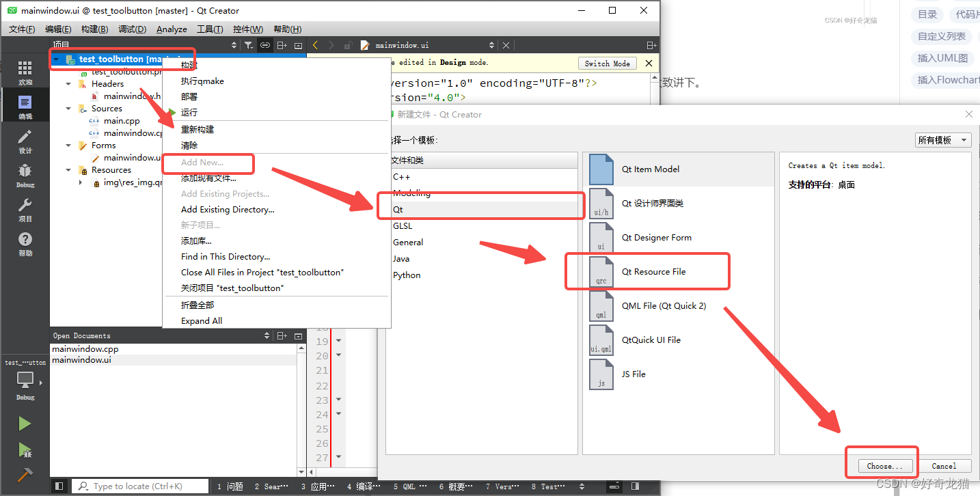The image size is (980, 496).
Task: Open the Debug mode in sidebar
Action: [x=25, y=176]
